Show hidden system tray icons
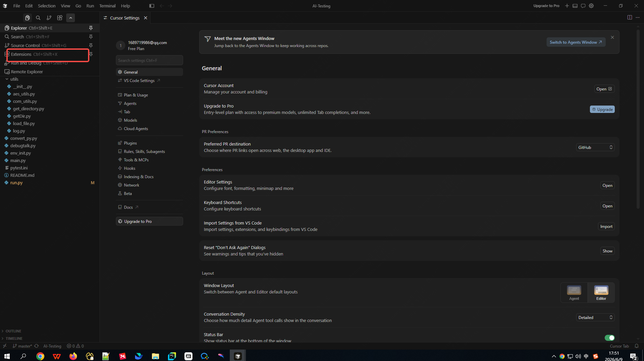644x361 pixels. tap(553, 356)
